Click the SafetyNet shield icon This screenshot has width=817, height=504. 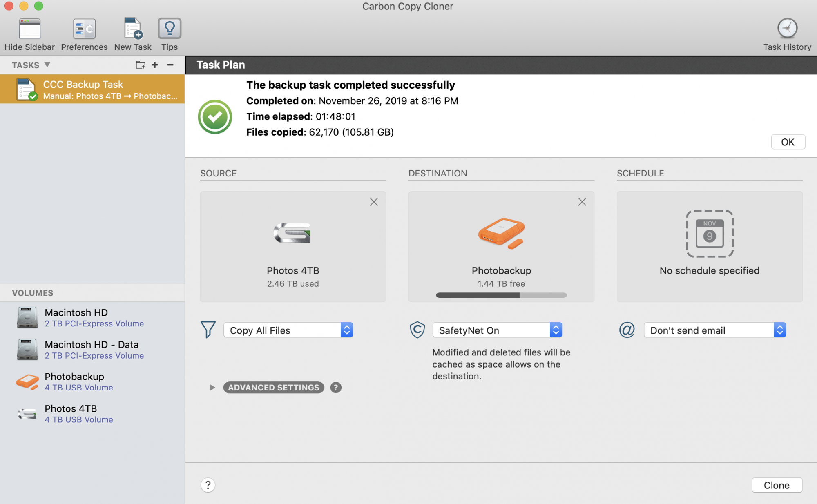pos(417,330)
